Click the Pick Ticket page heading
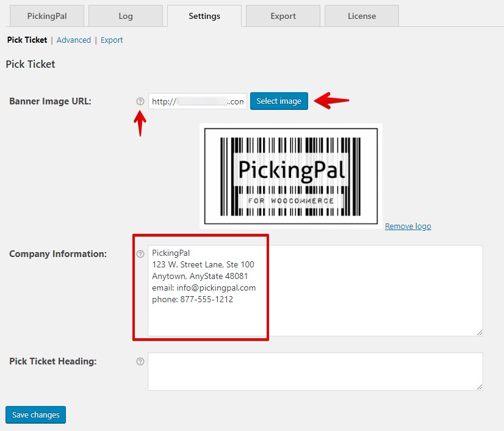Image resolution: width=504 pixels, height=431 pixels. (31, 64)
